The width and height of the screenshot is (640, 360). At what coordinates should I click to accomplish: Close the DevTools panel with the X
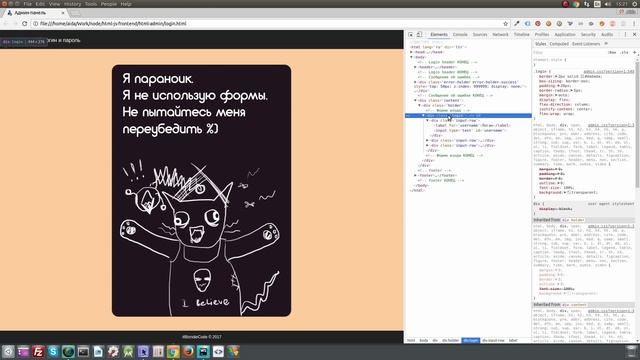634,35
